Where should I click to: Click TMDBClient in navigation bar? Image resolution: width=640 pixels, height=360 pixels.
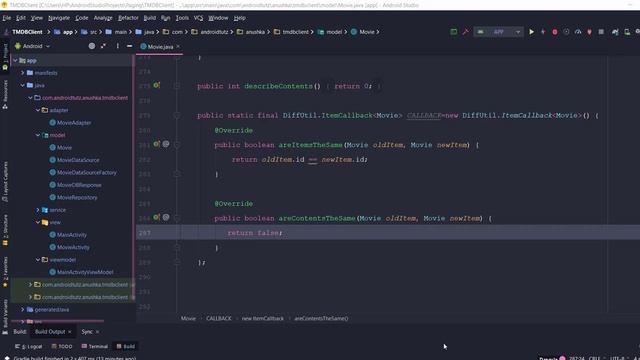point(27,32)
